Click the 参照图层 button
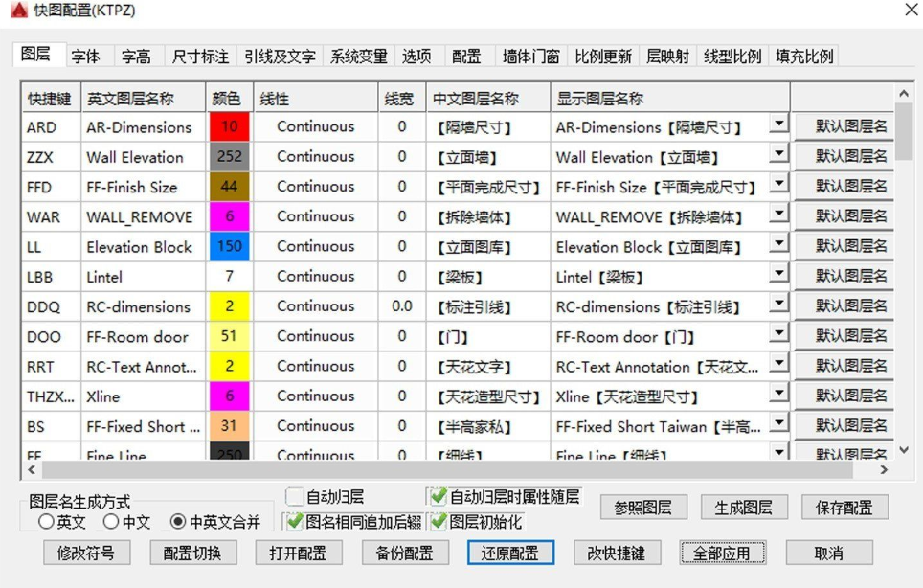Image resolution: width=923 pixels, height=588 pixels. click(x=643, y=509)
